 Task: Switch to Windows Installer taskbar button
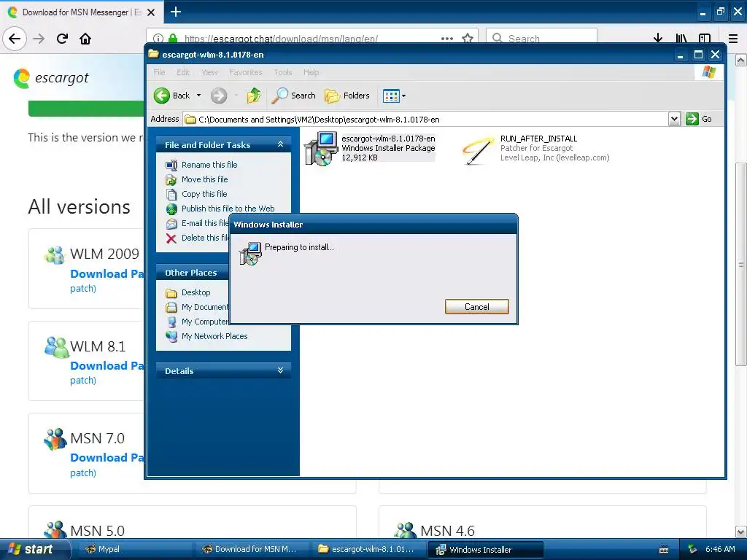coord(485,550)
